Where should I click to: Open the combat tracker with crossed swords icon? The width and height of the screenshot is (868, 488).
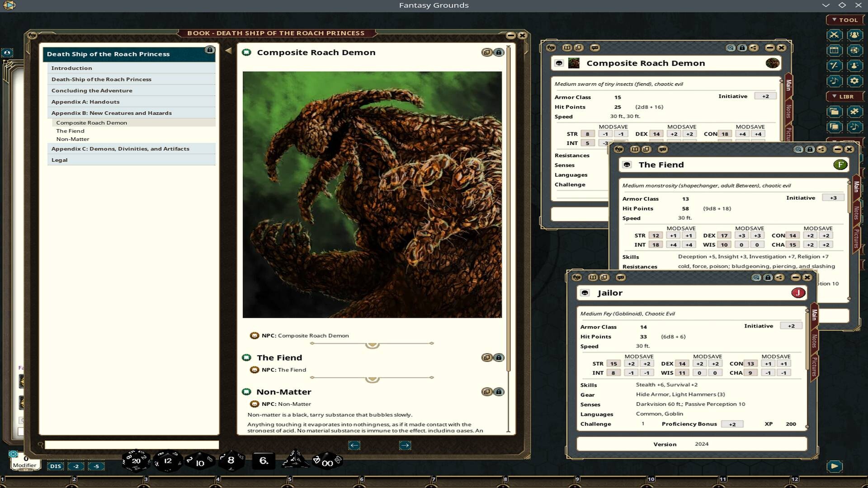(834, 35)
